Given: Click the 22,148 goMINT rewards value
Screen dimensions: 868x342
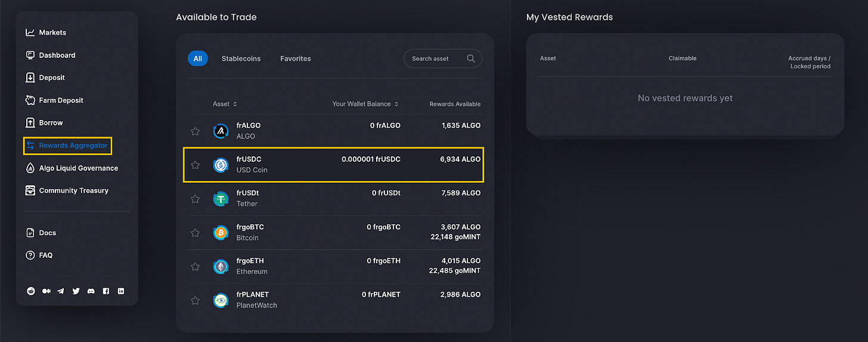Looking at the screenshot, I should pyautogui.click(x=455, y=237).
